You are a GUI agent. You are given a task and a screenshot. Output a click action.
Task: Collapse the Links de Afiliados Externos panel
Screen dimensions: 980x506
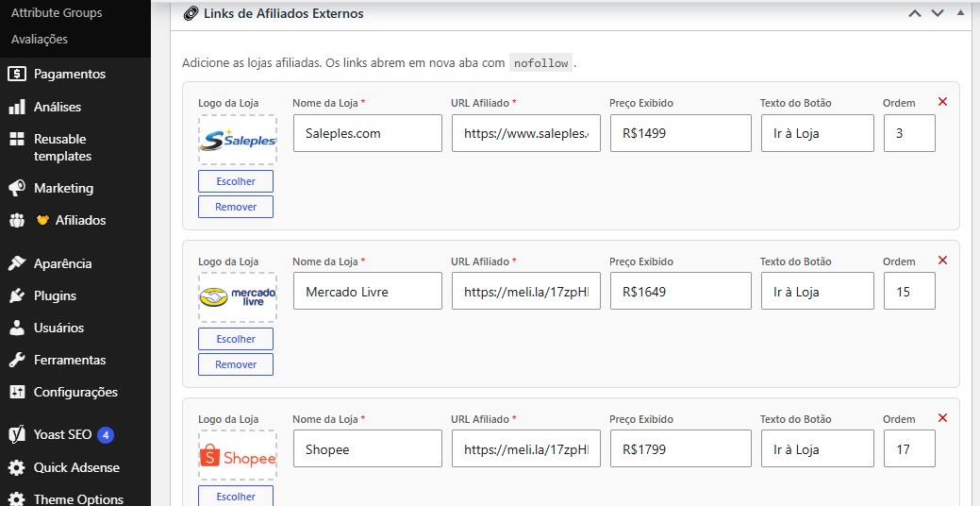click(960, 12)
